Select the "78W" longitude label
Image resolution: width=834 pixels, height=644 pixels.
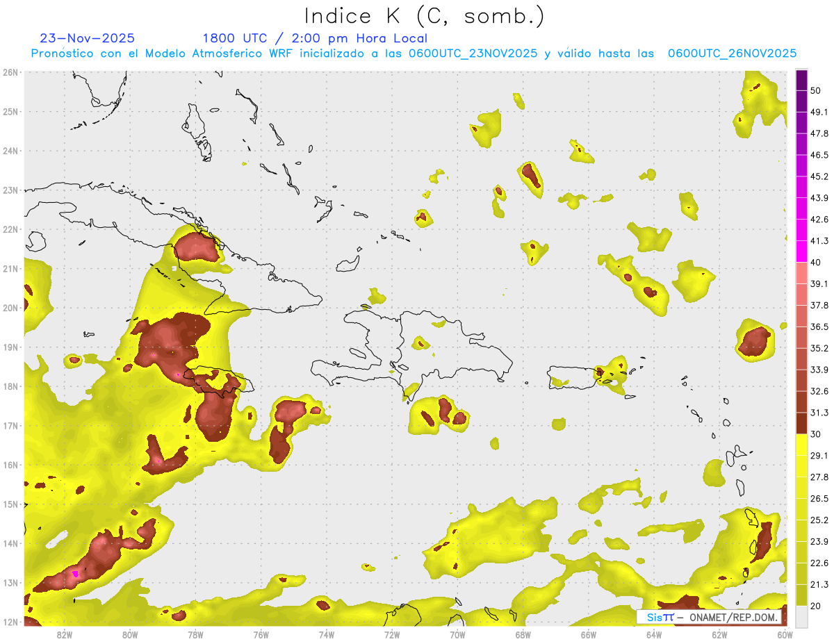[195, 634]
